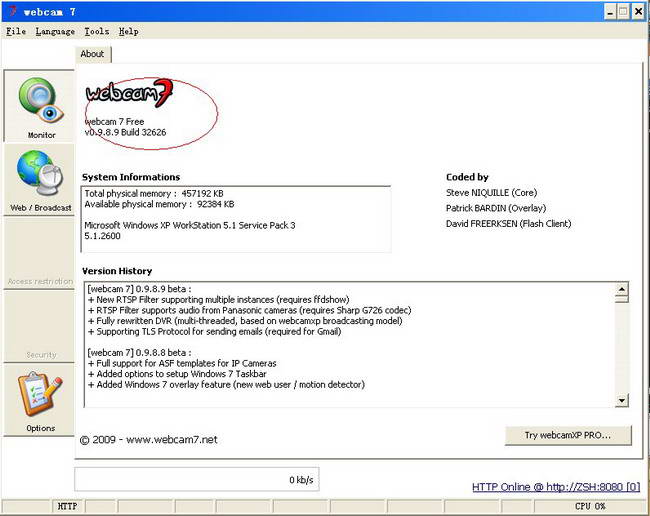The width and height of the screenshot is (650, 516).
Task: Click the Total physical memory line
Action: pyautogui.click(x=154, y=194)
